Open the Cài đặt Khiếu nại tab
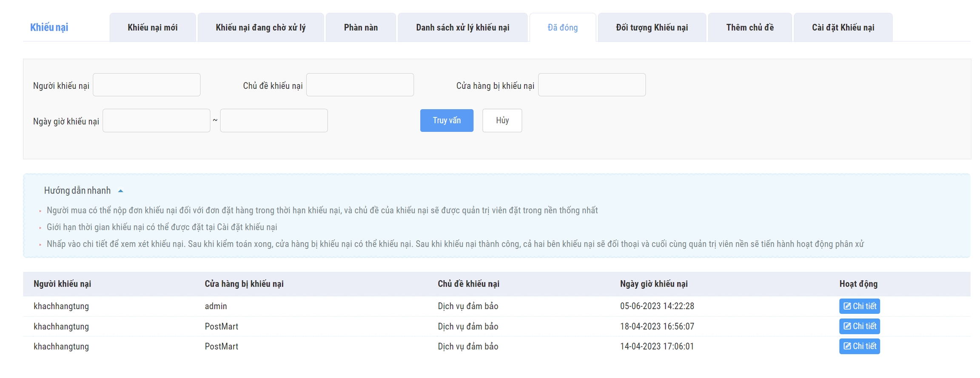Screen dimensions: 980x378 (843, 28)
